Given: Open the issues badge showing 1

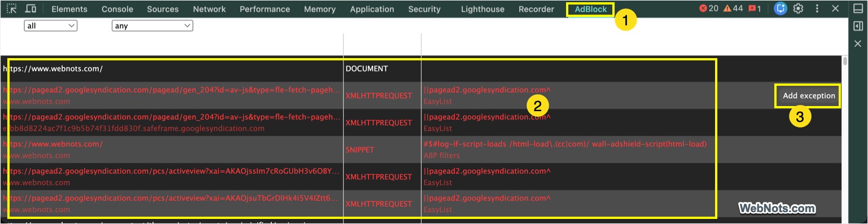Looking at the screenshot, I should click(x=755, y=8).
